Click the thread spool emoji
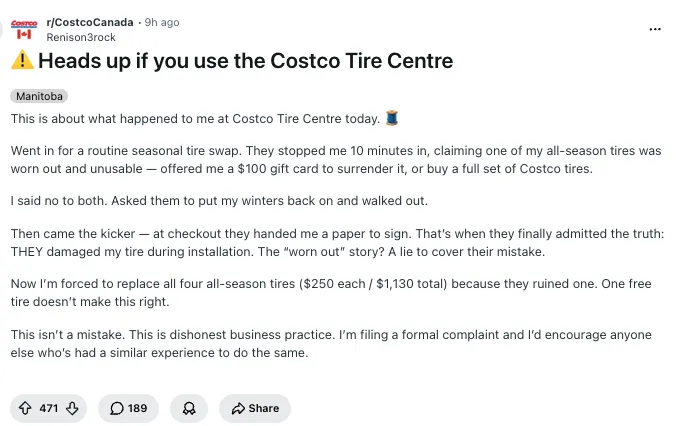676x426 pixels. [392, 119]
